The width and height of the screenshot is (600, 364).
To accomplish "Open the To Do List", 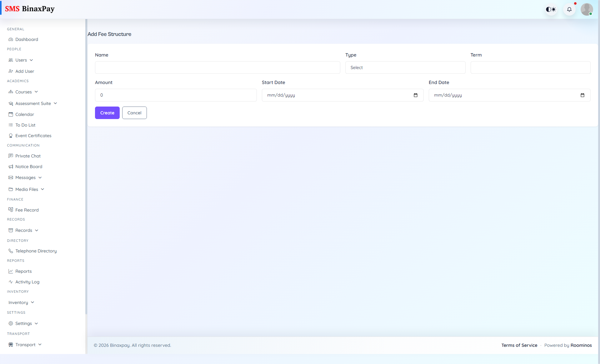I will [x=25, y=125].
